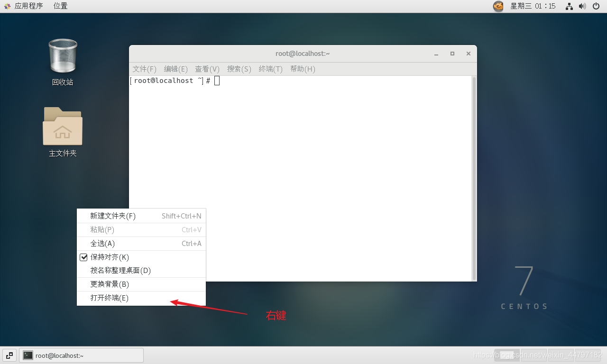The image size is (607, 364).
Task: Click the terminal vertical scrollbar
Action: [473, 178]
